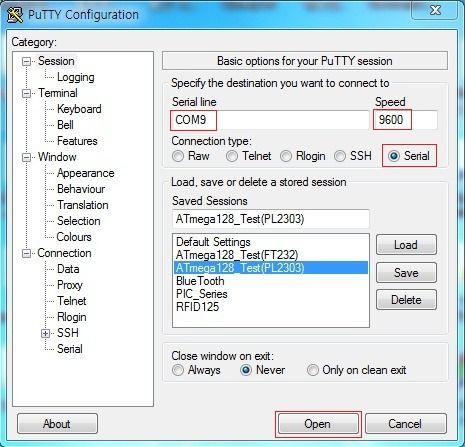Open the Selection category

79,221
